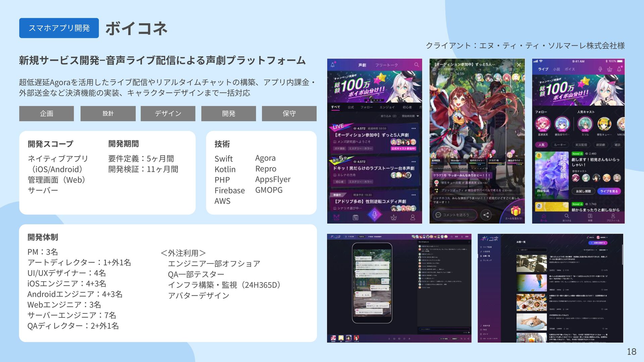The image size is (644, 362).
Task: Tap the ホーム icon in the home bottom bar
Action: click(543, 218)
